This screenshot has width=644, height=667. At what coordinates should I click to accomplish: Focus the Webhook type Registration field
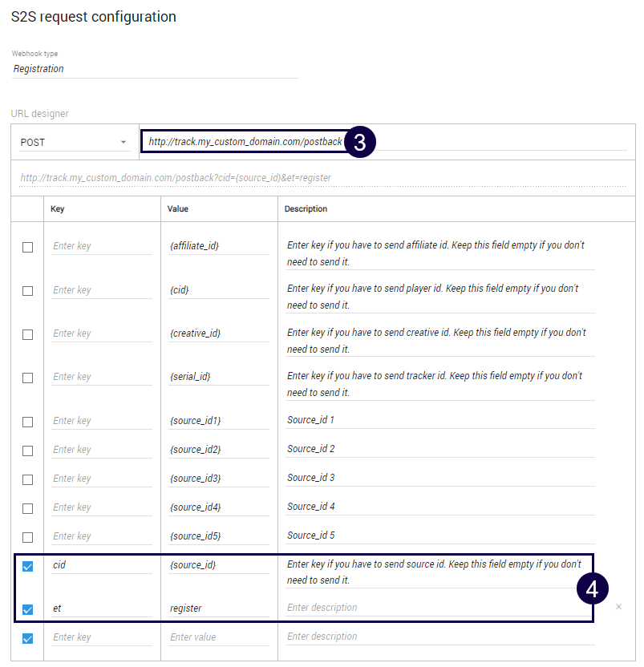tap(154, 69)
